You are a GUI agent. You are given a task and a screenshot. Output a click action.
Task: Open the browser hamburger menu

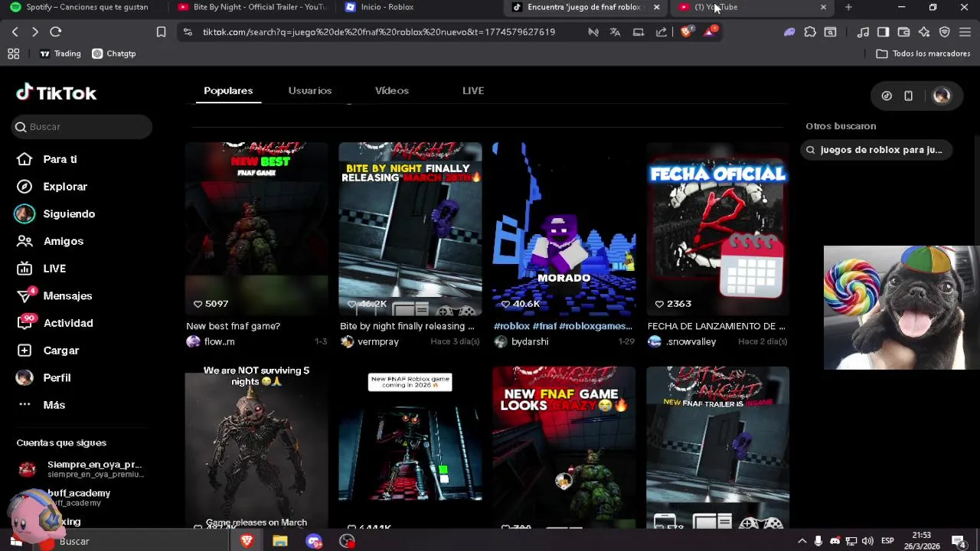(x=965, y=32)
